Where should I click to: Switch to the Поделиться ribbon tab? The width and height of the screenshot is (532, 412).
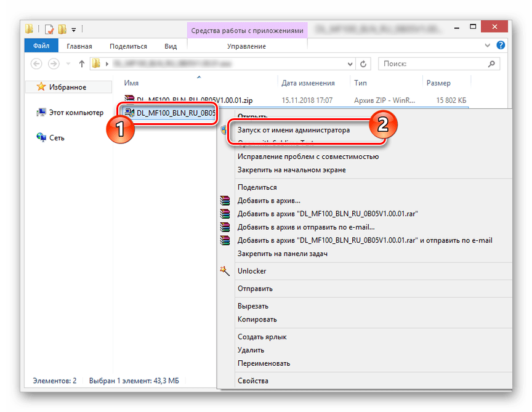tap(128, 46)
